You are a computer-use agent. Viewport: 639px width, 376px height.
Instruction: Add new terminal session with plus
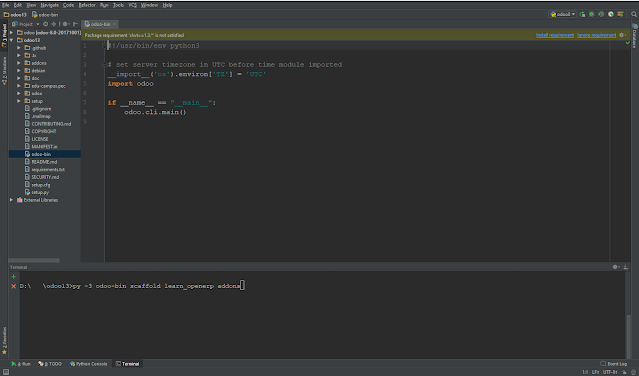coord(13,277)
